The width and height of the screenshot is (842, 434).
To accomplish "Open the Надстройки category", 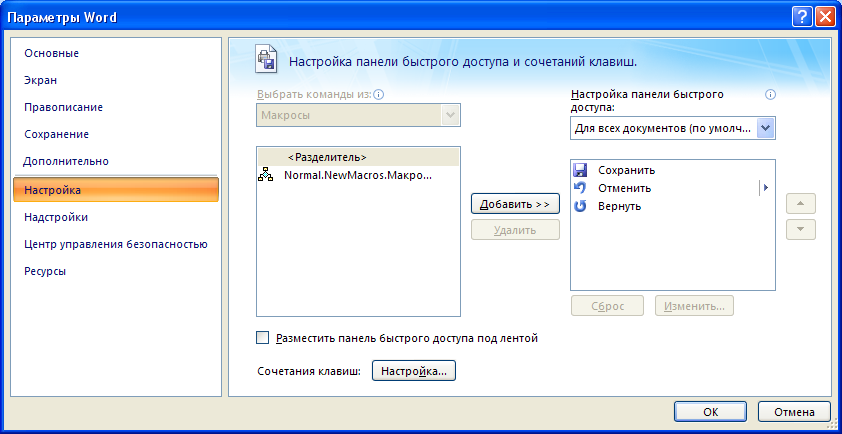I will [56, 217].
